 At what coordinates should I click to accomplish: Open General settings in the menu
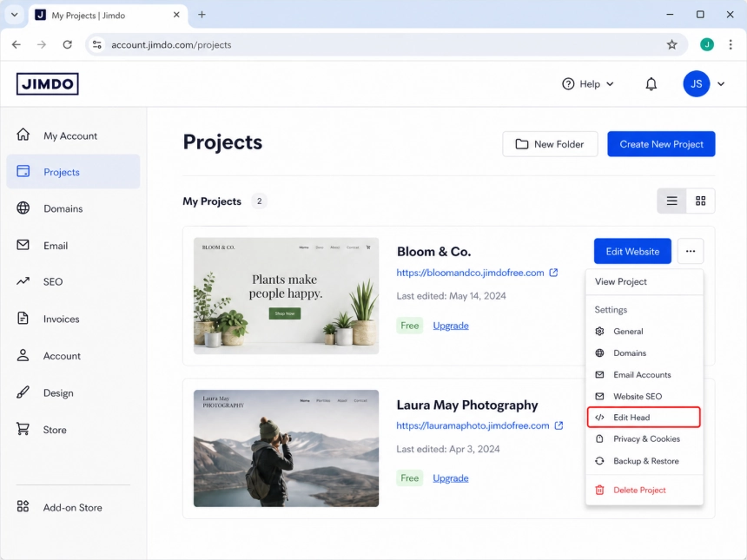pyautogui.click(x=645, y=331)
